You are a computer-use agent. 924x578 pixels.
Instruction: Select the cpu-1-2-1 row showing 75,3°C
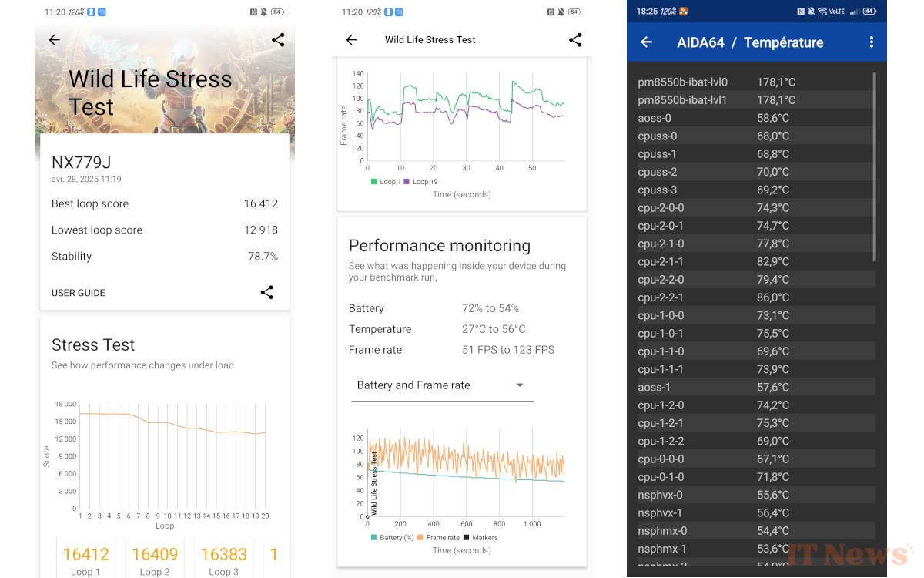[755, 423]
